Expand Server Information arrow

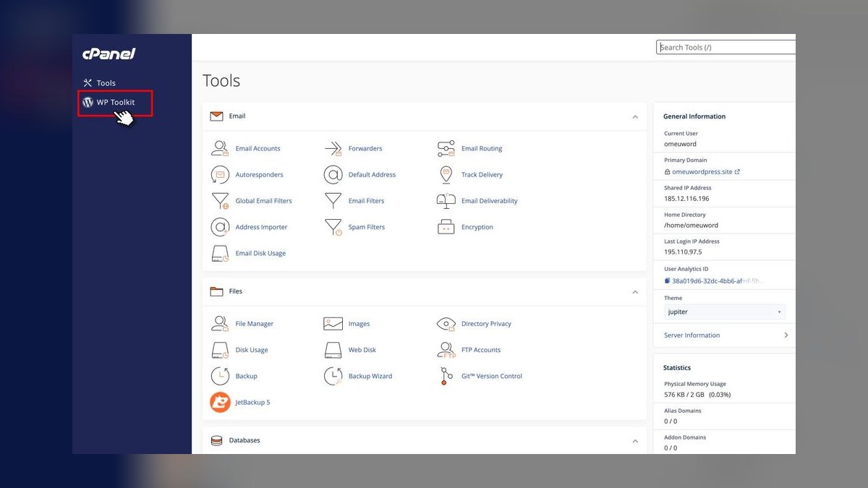[x=786, y=335]
